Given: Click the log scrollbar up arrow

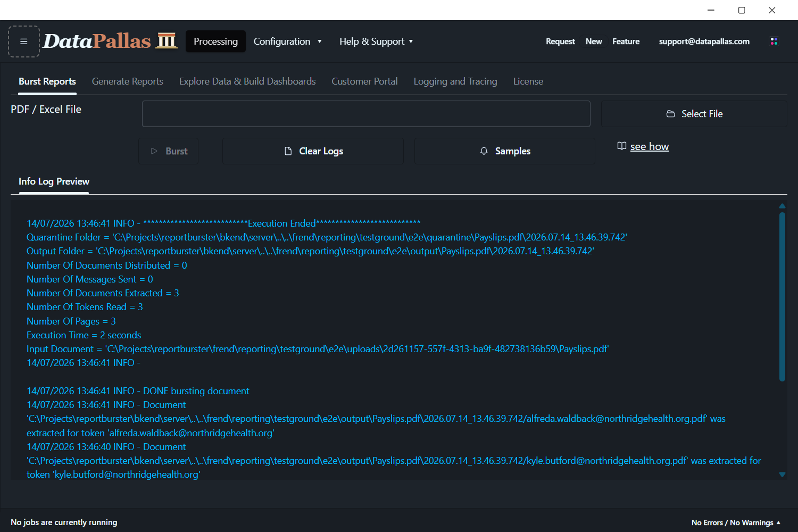Looking at the screenshot, I should tap(782, 206).
